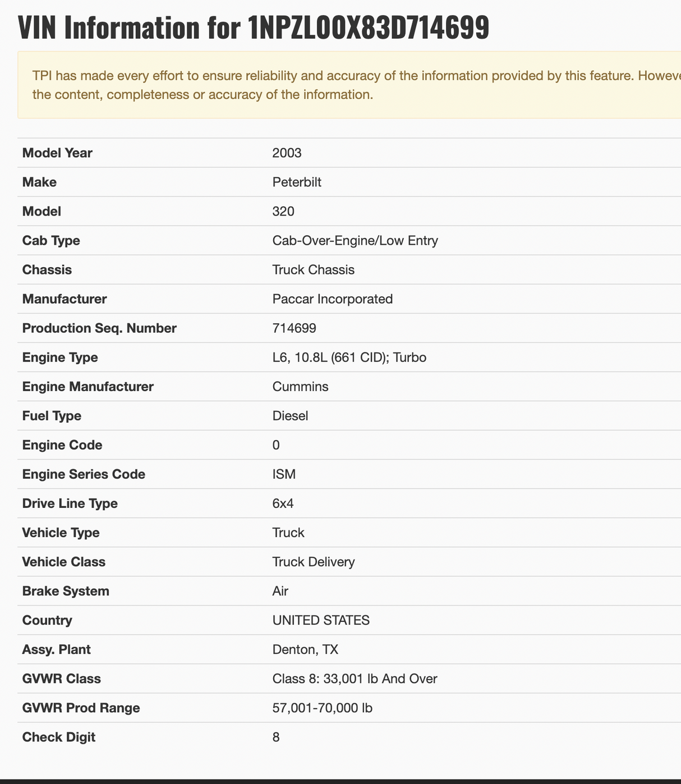Click the Truck Delivery vehicle class value
The height and width of the screenshot is (784, 681).
pyautogui.click(x=313, y=561)
